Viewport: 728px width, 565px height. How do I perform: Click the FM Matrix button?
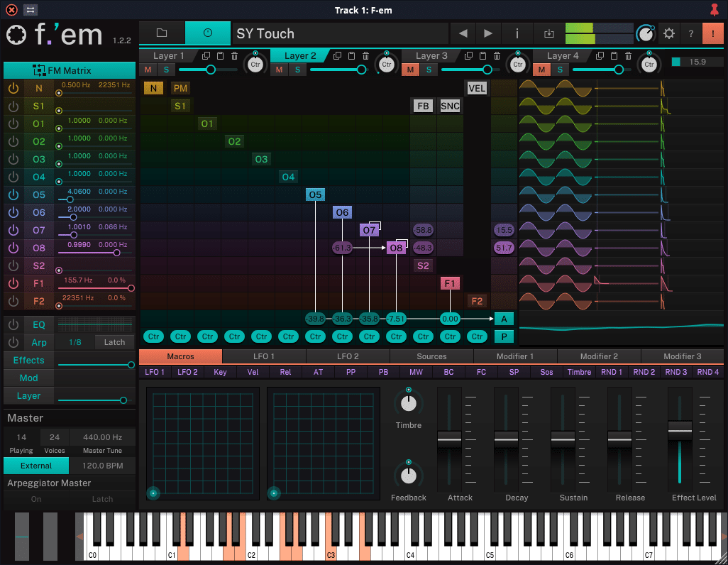click(69, 70)
